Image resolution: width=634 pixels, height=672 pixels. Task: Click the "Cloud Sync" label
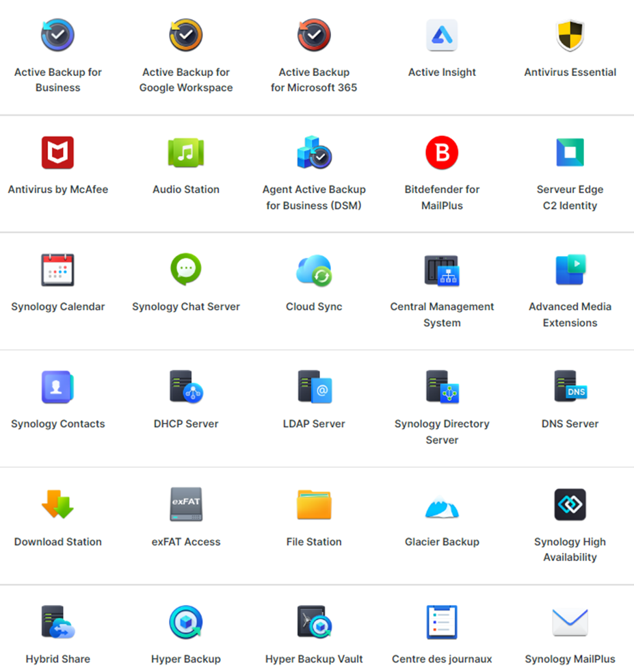coord(314,307)
